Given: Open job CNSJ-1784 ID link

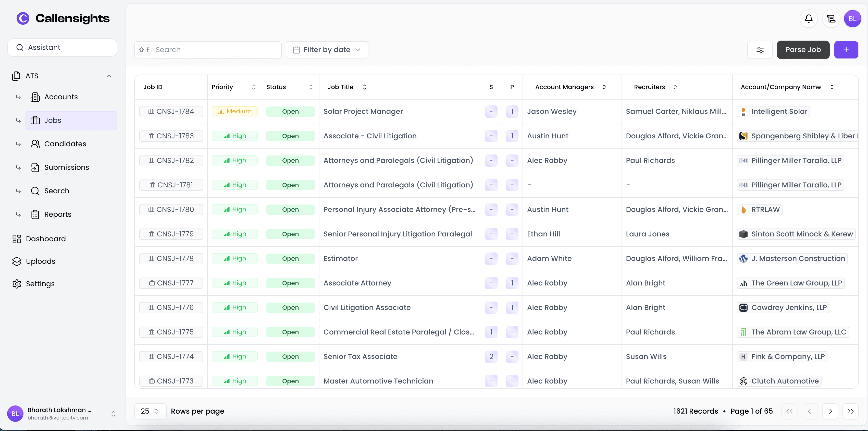Looking at the screenshot, I should click(171, 111).
